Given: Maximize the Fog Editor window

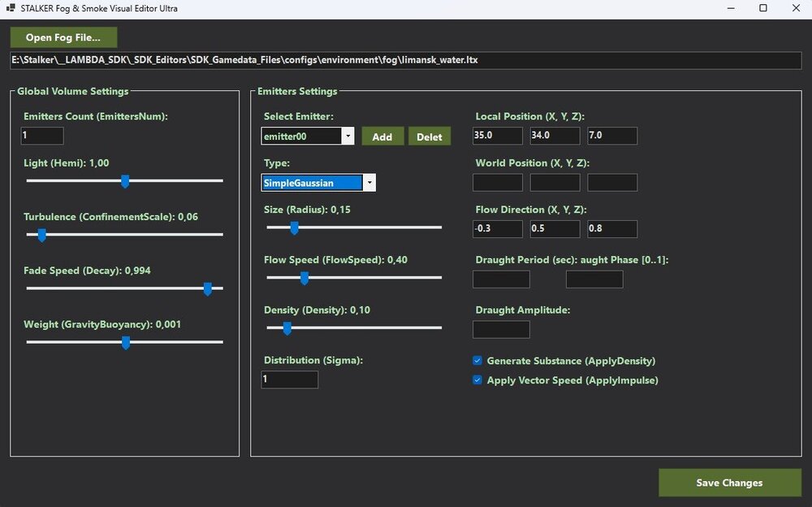Looking at the screenshot, I should pyautogui.click(x=763, y=8).
